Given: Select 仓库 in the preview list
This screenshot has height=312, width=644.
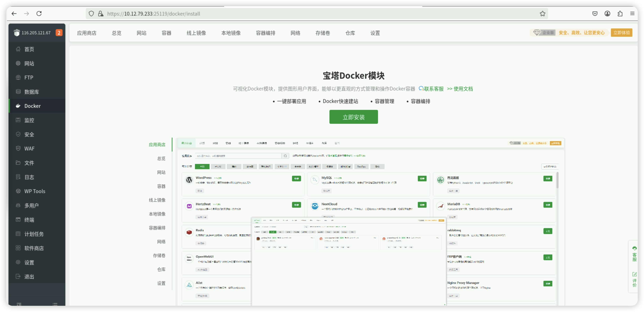Looking at the screenshot, I should [x=161, y=269].
